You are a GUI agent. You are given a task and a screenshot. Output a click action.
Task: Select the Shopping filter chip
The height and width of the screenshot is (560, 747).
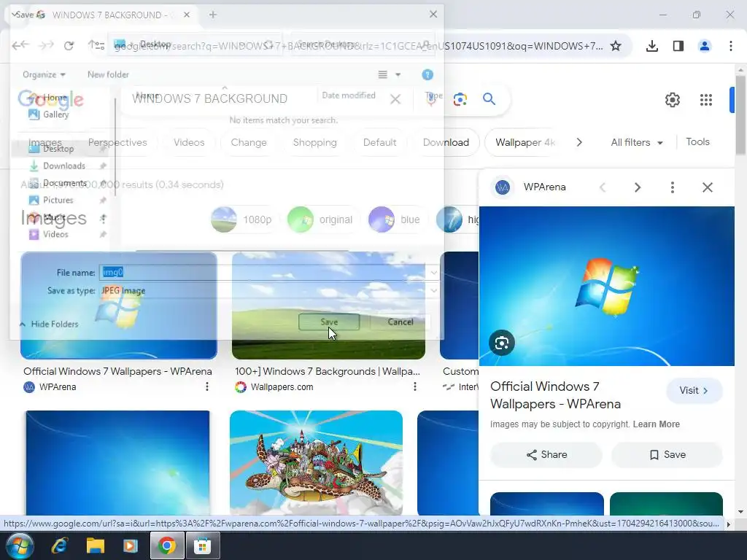[314, 142]
